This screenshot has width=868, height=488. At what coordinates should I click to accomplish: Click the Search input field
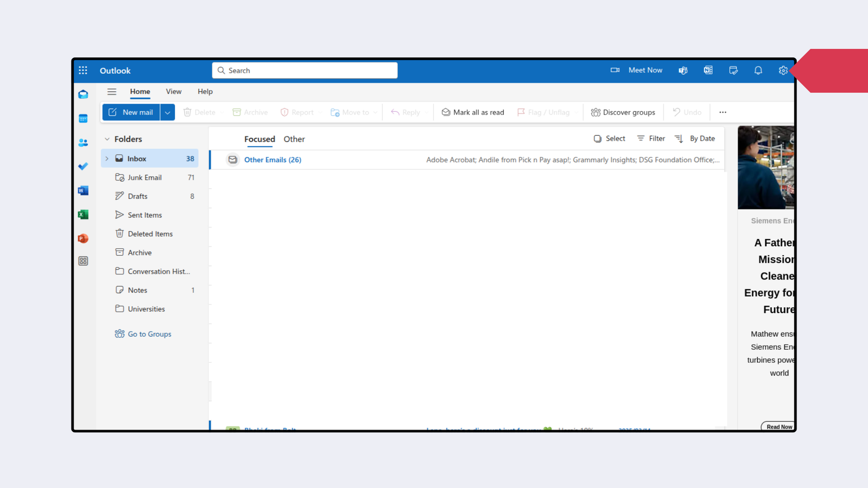[305, 70]
